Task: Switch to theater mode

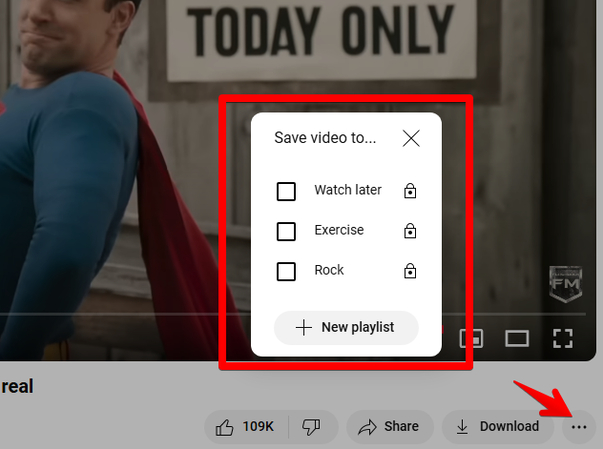Action: (x=517, y=338)
